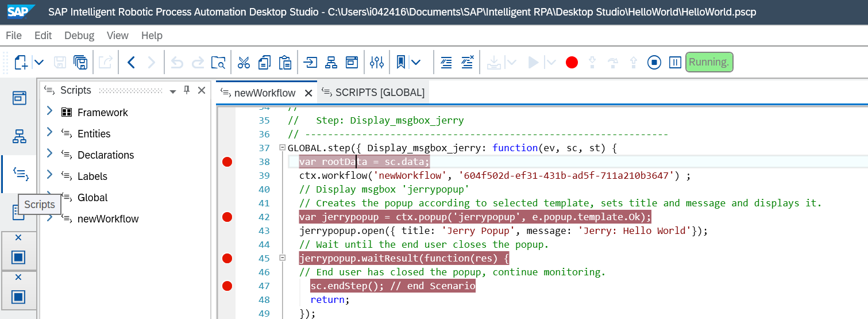Image resolution: width=868 pixels, height=319 pixels.
Task: Open the Debug menu
Action: point(79,36)
